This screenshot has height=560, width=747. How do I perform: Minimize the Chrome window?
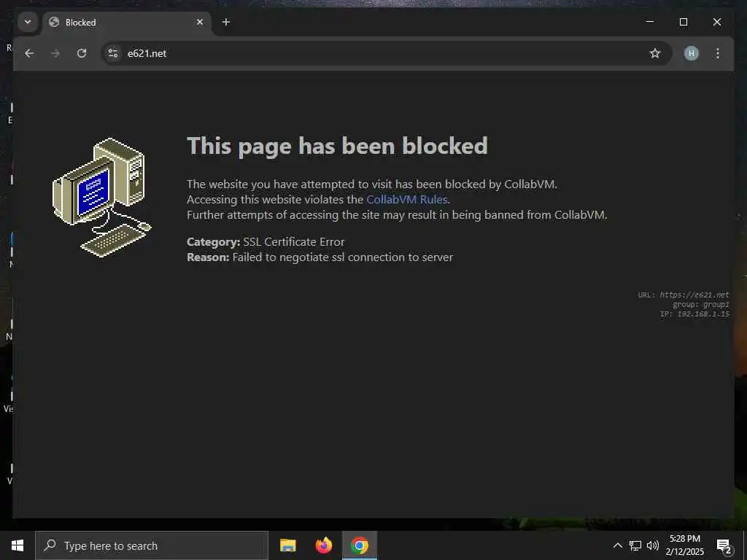coord(650,22)
